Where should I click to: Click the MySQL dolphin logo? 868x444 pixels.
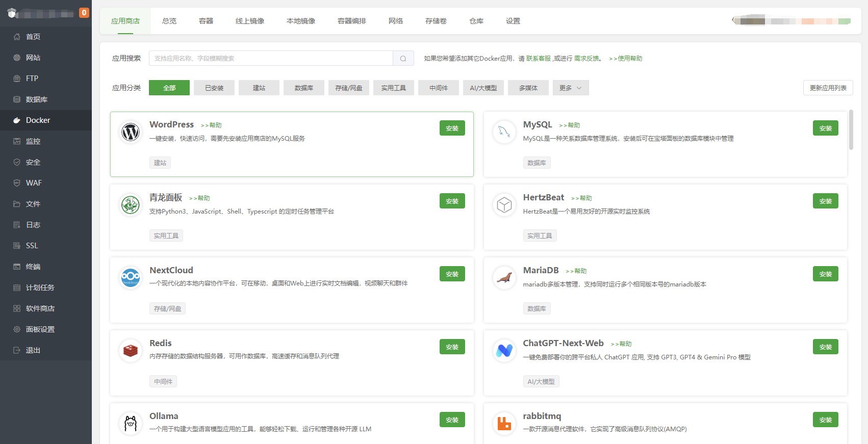[504, 133]
